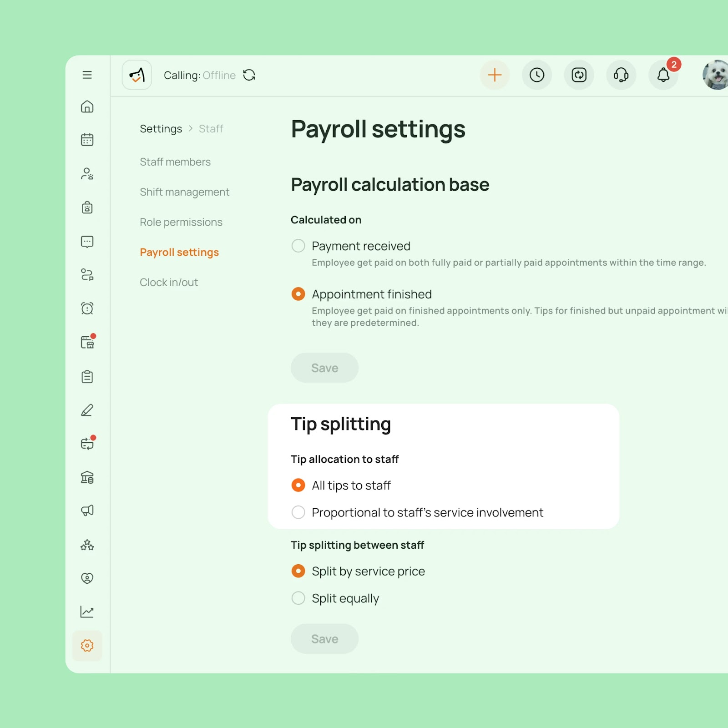728x728 pixels.
Task: Go to Home via the sidebar house icon
Action: click(87, 107)
